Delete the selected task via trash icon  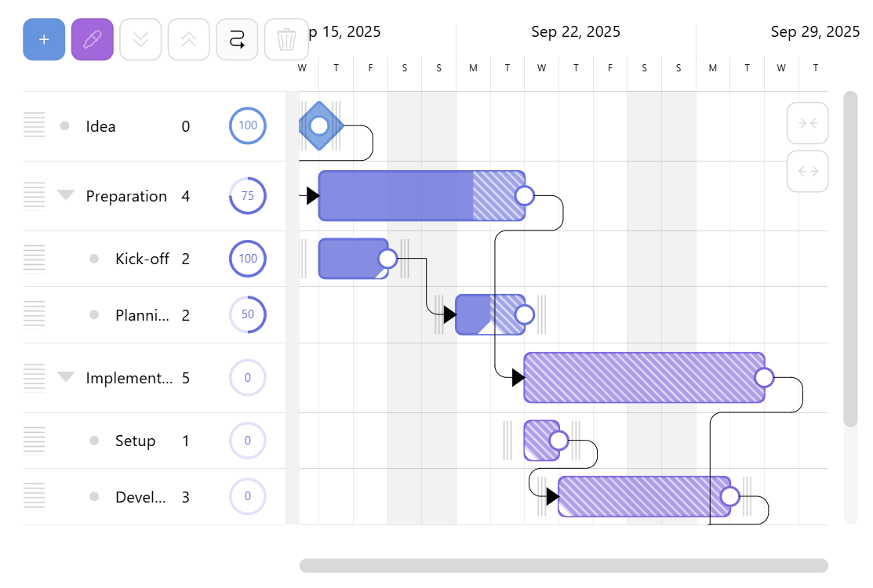[x=286, y=39]
